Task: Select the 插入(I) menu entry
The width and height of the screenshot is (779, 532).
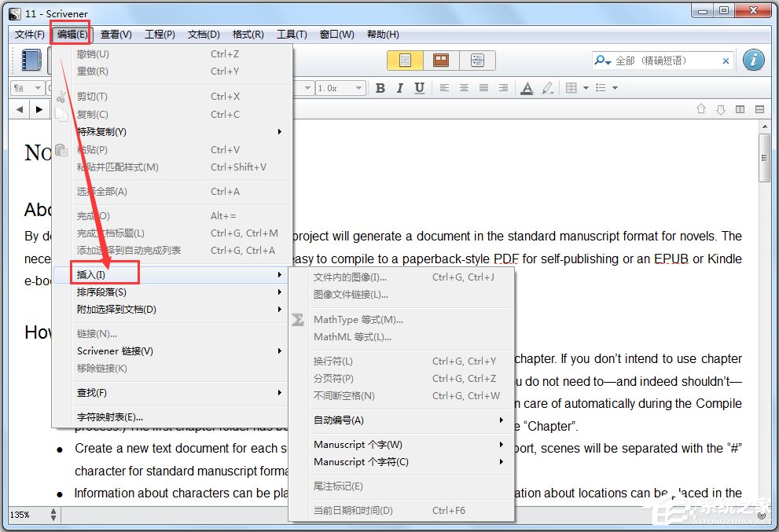Action: click(171, 275)
